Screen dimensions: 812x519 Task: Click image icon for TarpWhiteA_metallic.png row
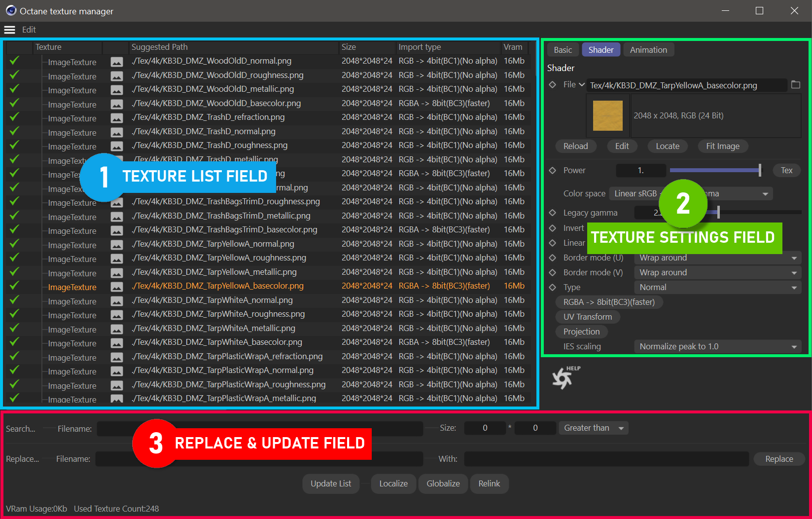117,329
